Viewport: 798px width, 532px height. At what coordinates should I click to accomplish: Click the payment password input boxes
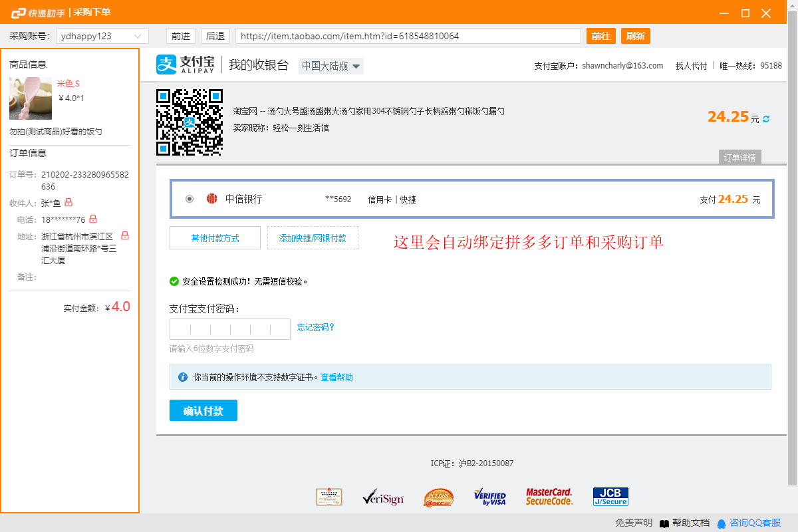pos(229,329)
